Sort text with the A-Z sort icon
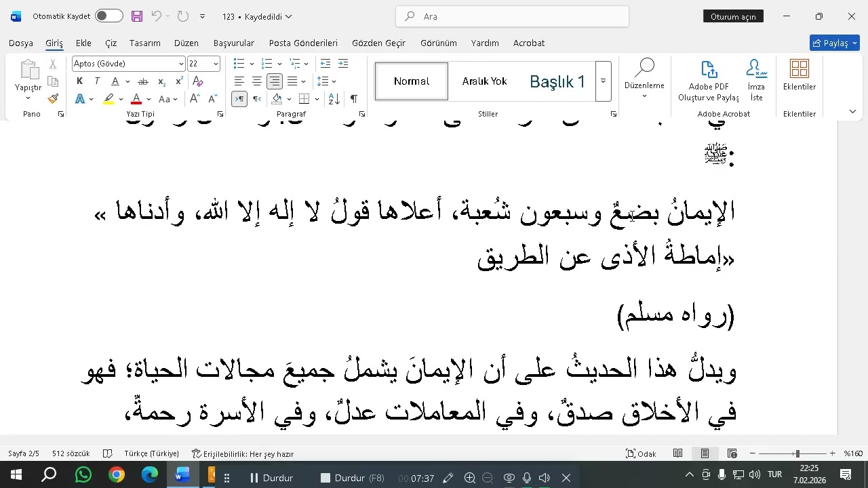Screen dimensions: 868x488 334,99
